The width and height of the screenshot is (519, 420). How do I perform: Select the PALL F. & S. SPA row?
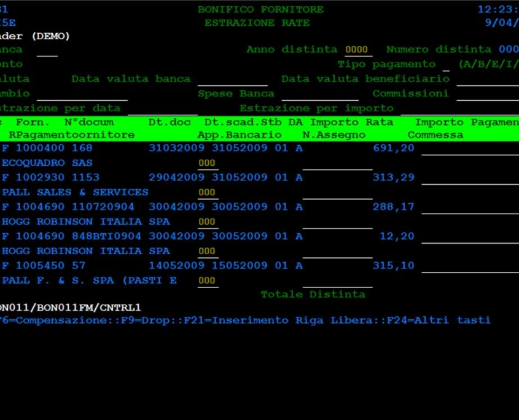tap(90, 281)
